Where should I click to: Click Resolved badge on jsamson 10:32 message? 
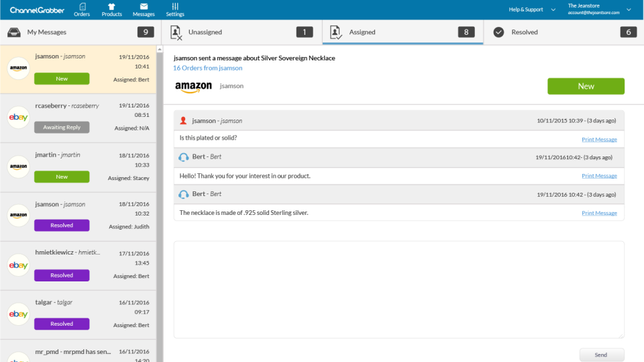coord(62,225)
